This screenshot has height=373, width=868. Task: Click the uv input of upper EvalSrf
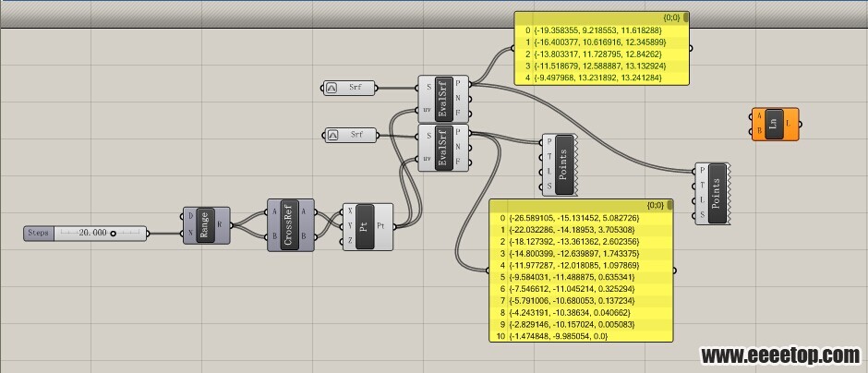pos(427,111)
